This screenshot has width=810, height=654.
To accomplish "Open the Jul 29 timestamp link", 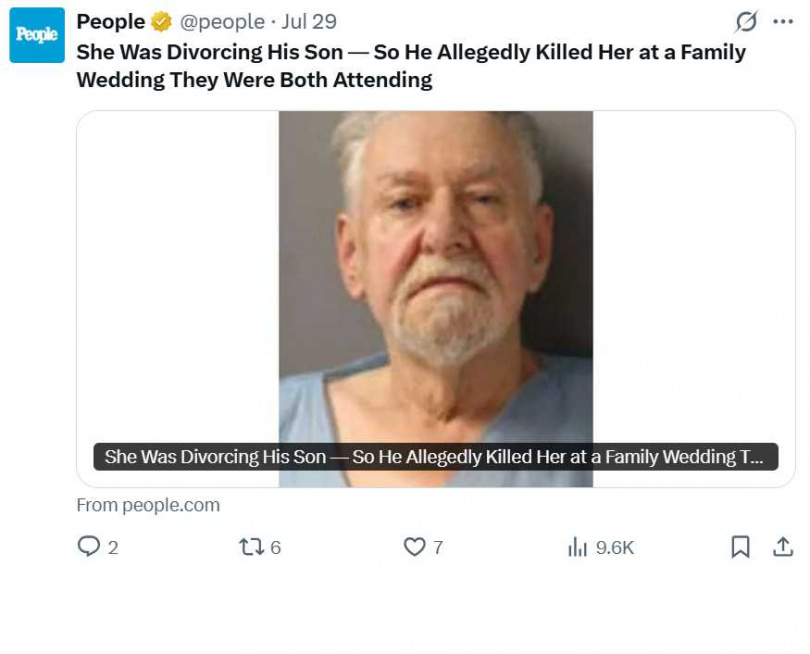I will [x=309, y=22].
